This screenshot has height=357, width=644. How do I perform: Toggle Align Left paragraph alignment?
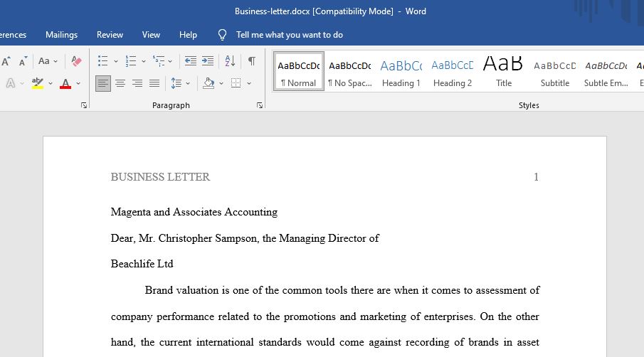tap(103, 83)
